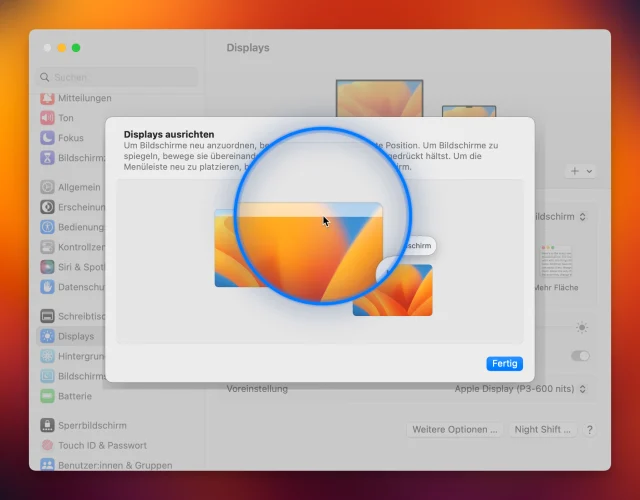Image resolution: width=640 pixels, height=500 pixels.
Task: Click the Fertig button
Action: (x=504, y=363)
